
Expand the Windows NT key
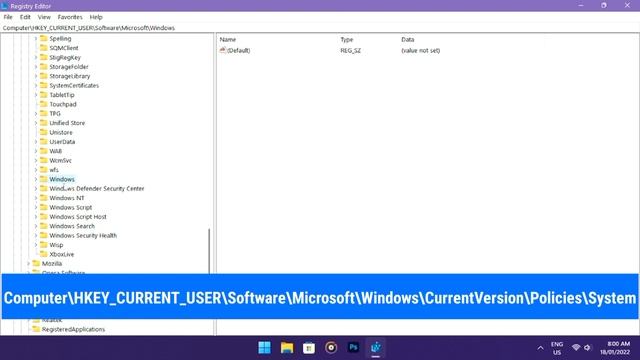pos(36,198)
